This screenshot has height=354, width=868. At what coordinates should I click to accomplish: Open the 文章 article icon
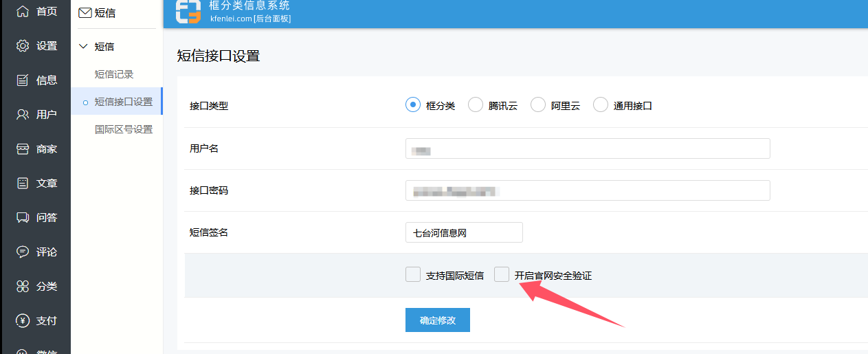pyautogui.click(x=23, y=184)
